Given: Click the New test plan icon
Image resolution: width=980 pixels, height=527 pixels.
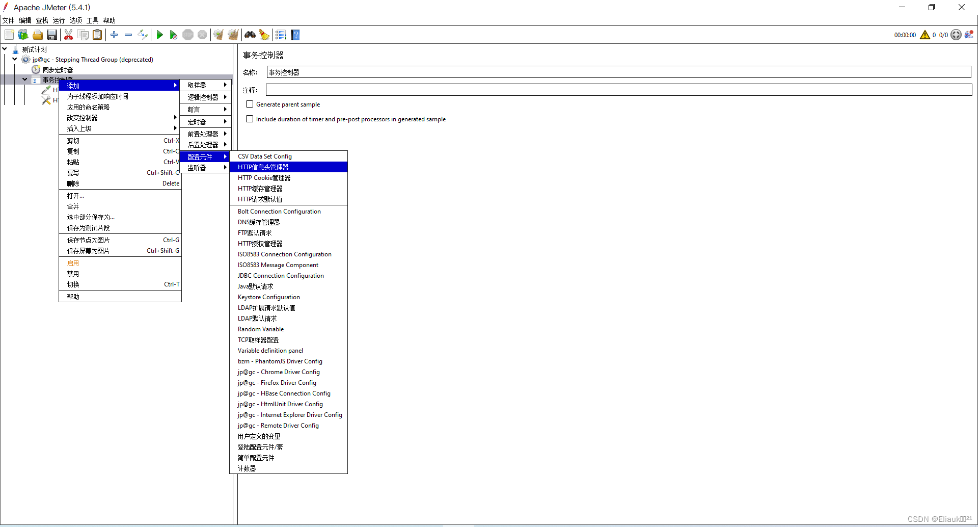Looking at the screenshot, I should tap(9, 35).
